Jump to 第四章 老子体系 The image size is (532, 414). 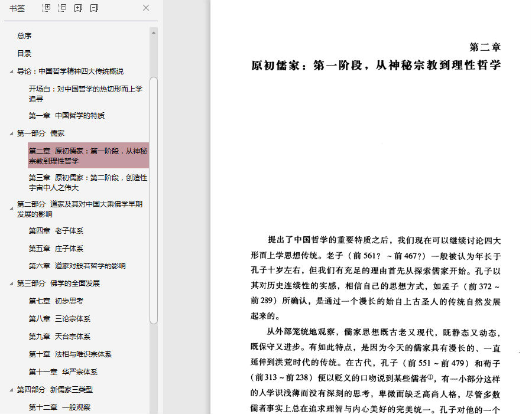(56, 231)
